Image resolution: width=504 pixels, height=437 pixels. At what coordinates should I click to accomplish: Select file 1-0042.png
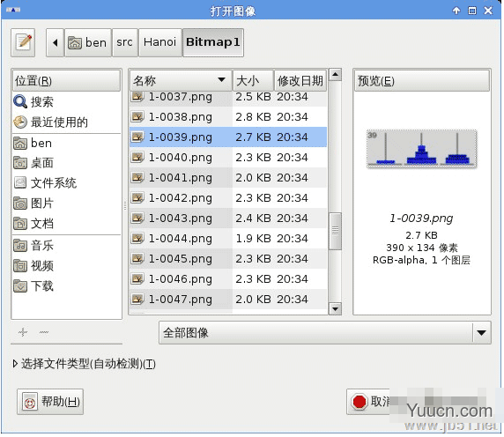tap(228, 198)
